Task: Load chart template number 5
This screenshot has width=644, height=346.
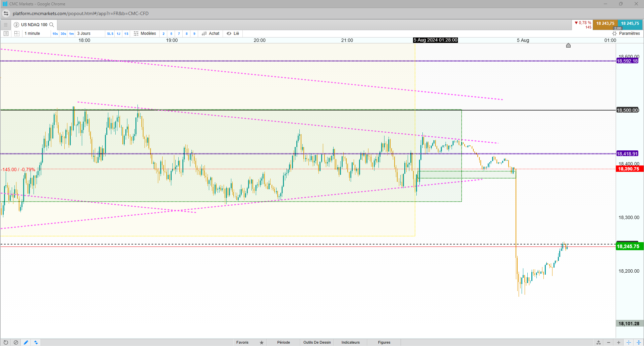Action: 171,33
